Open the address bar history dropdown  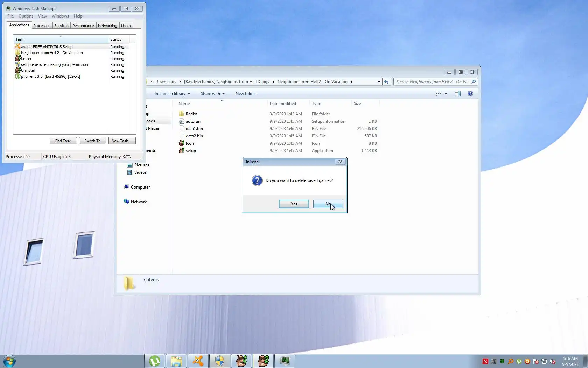tap(379, 82)
